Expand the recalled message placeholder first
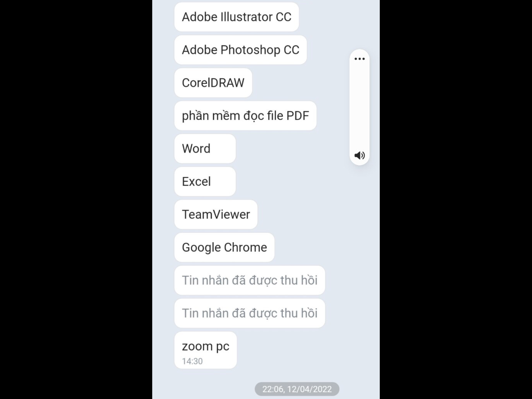 250,280
